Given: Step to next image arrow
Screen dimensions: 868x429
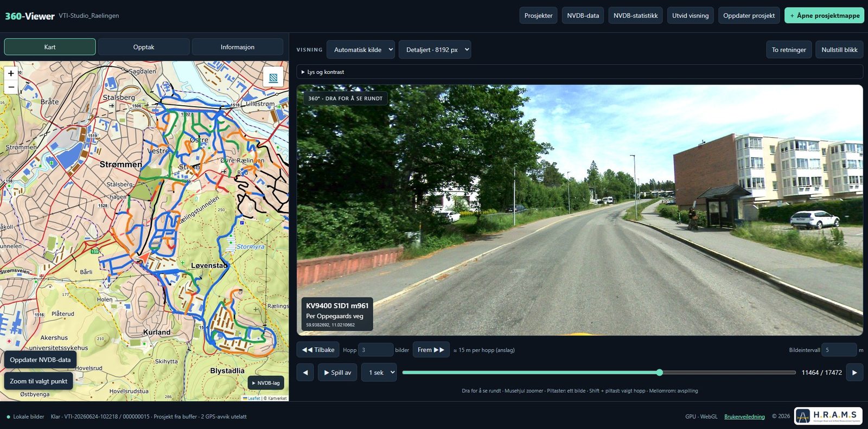Looking at the screenshot, I should pyautogui.click(x=854, y=373).
